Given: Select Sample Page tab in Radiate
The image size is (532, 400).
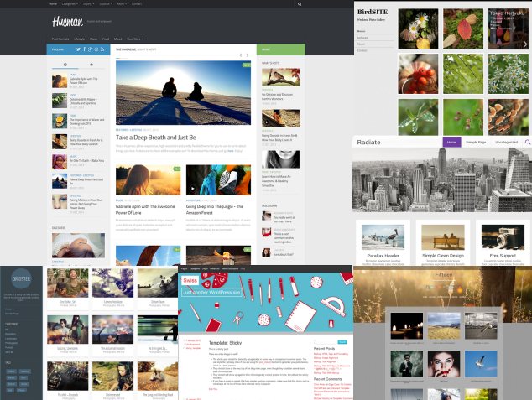Looking at the screenshot, I should pos(476,142).
